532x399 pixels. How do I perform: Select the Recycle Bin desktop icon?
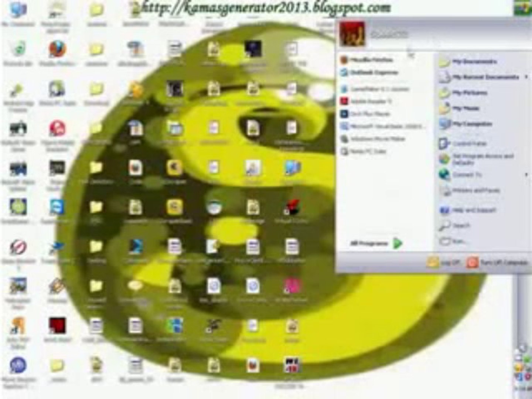click(x=18, y=54)
